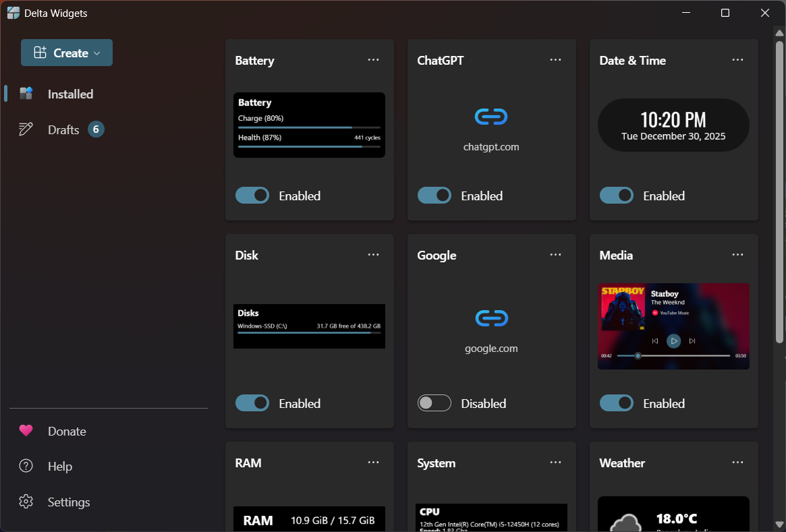The width and height of the screenshot is (786, 532).
Task: Switch to the Drafts tab
Action: coord(63,129)
